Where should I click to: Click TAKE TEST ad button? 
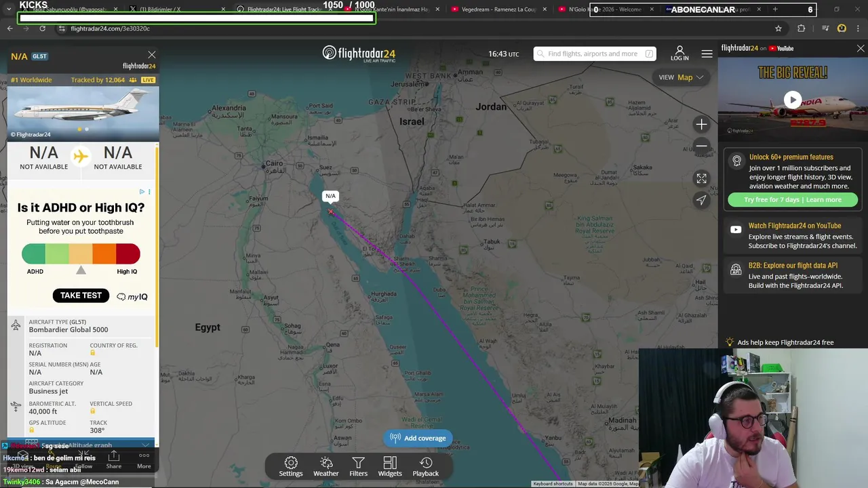point(81,296)
